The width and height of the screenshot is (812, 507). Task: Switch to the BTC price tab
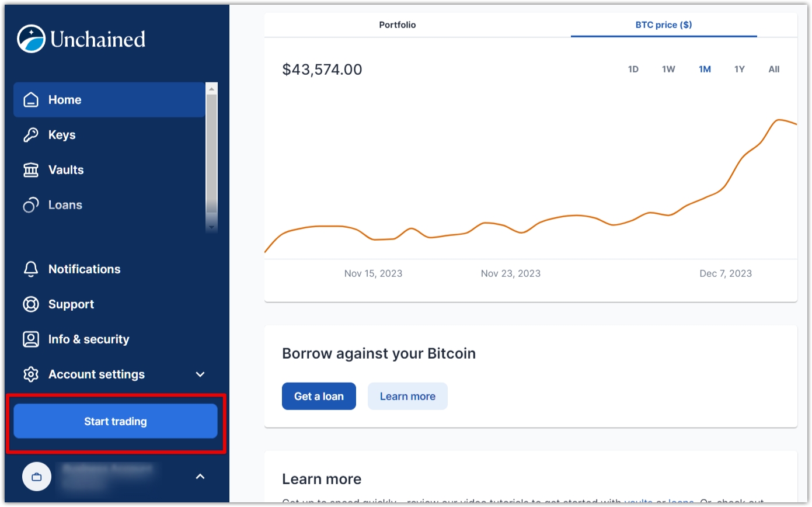coord(663,25)
